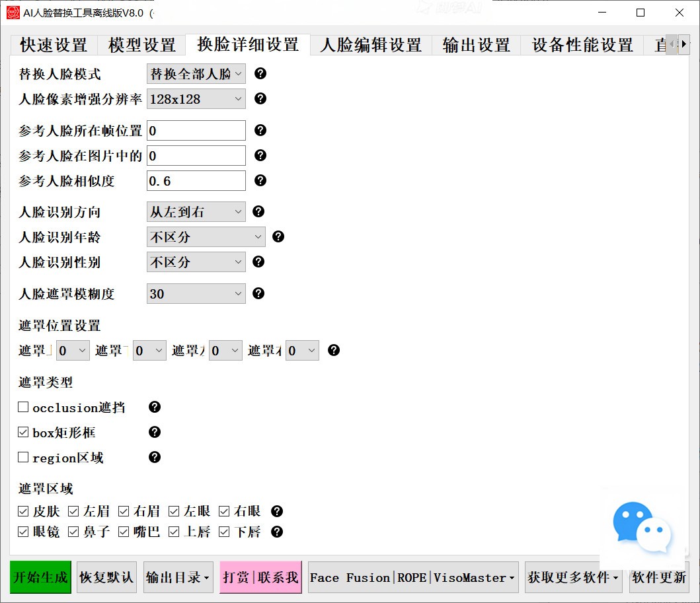Show help for region区域

coord(155,457)
